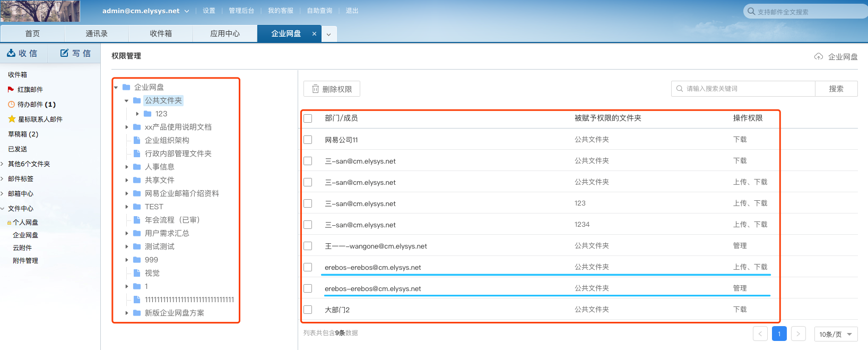This screenshot has height=350, width=868.
Task: Click the cloud upload icon beside 企业网盘
Action: (819, 57)
